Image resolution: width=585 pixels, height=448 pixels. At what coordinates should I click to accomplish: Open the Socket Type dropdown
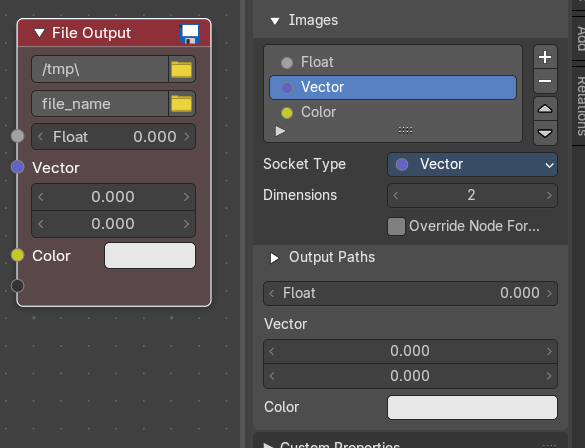pos(472,164)
